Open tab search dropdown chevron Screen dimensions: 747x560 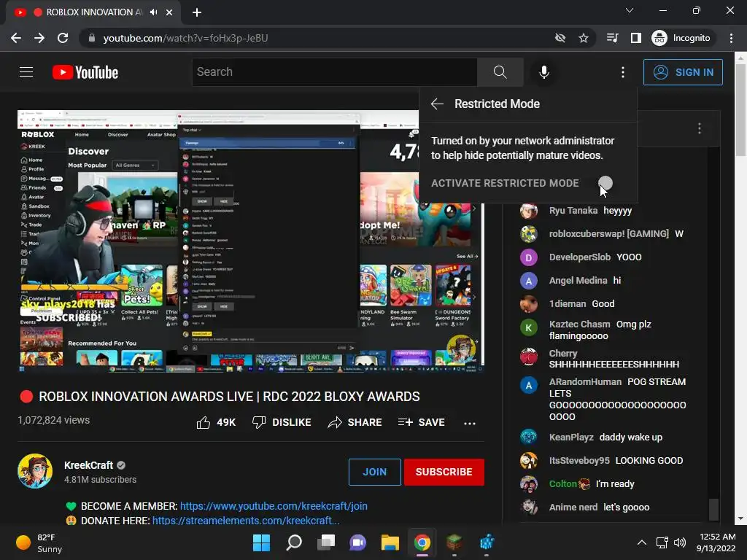[x=630, y=10]
